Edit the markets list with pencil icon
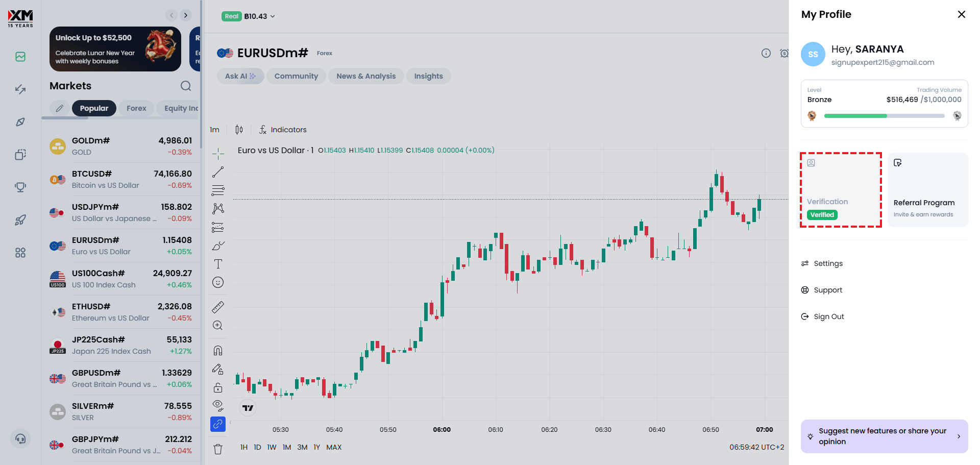 [x=60, y=108]
